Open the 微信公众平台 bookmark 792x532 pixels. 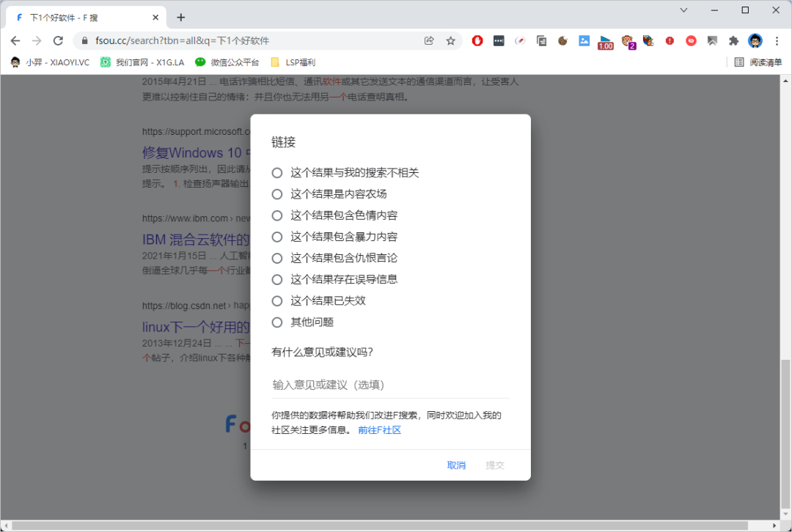227,62
